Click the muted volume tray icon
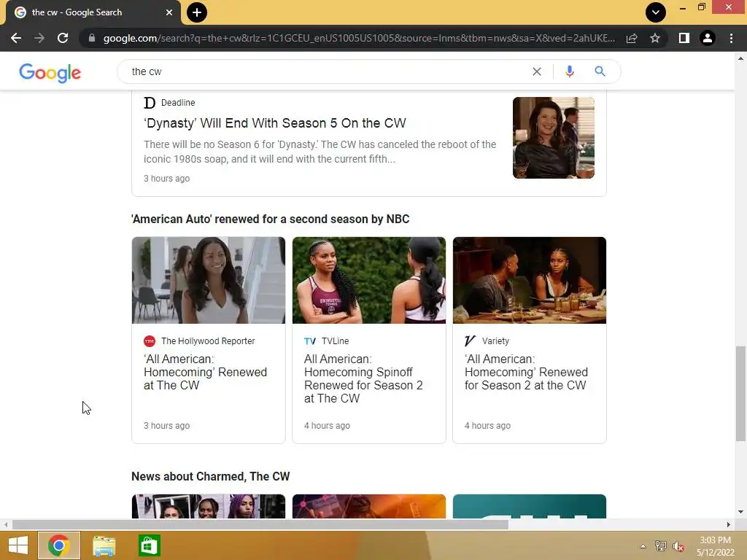 (x=678, y=547)
